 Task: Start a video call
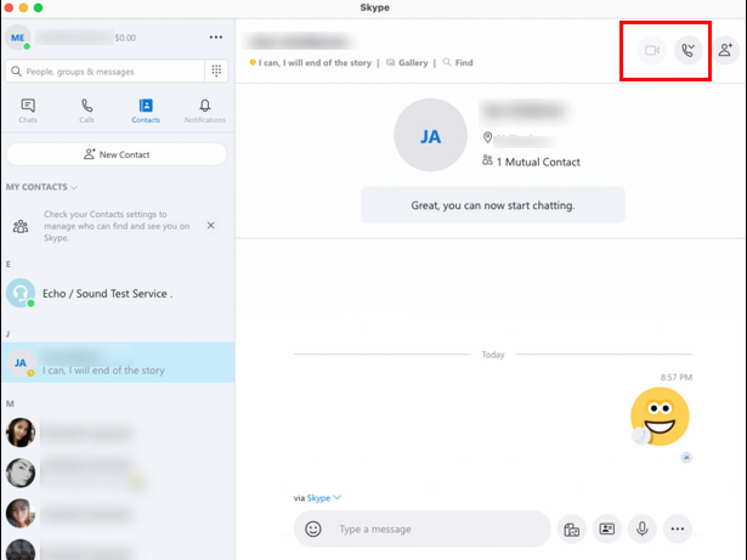tap(651, 51)
